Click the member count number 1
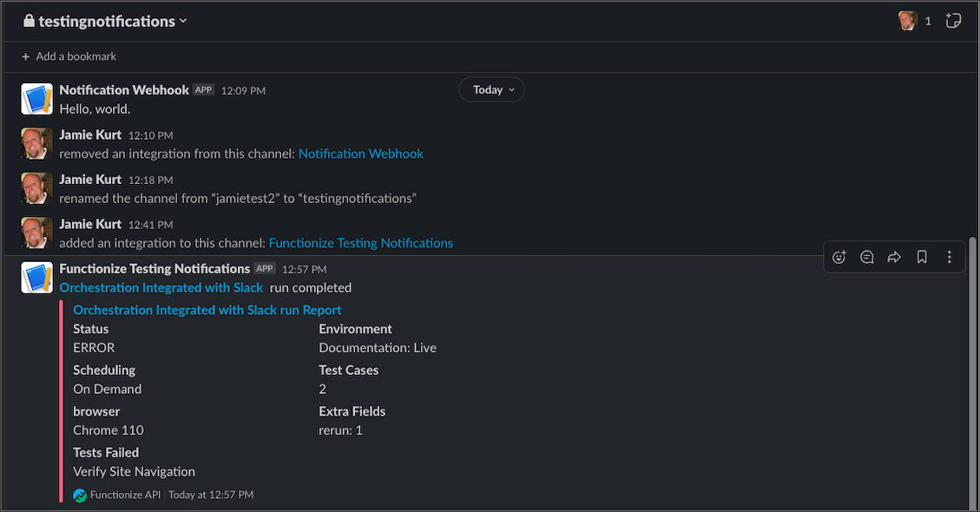Viewport: 980px width, 512px height. point(928,21)
